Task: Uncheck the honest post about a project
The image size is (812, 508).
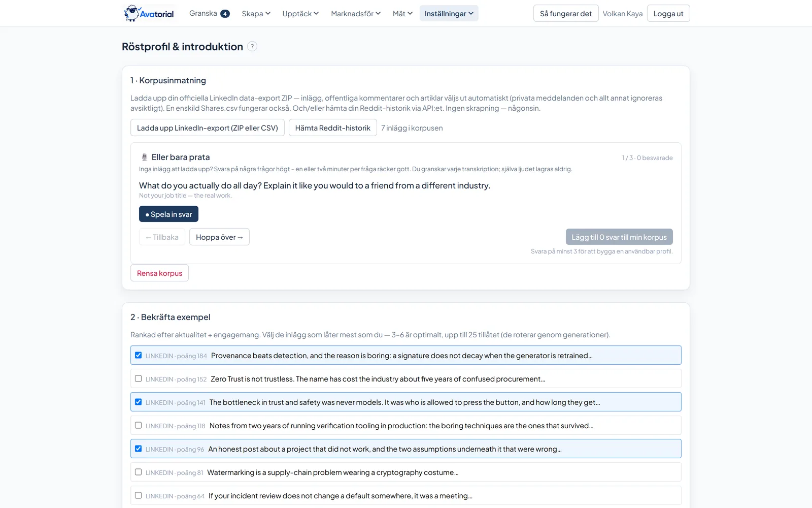Action: tap(138, 449)
